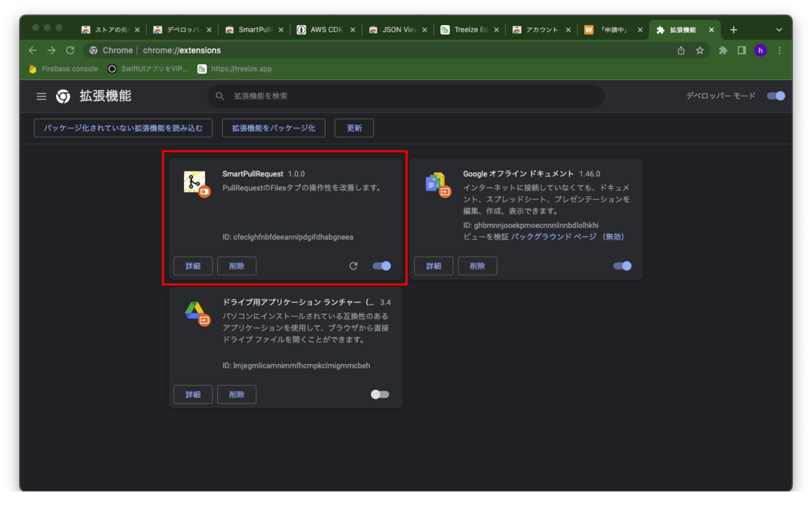
Task: Click the Google オフライン ドキュメント icon
Action: [438, 184]
